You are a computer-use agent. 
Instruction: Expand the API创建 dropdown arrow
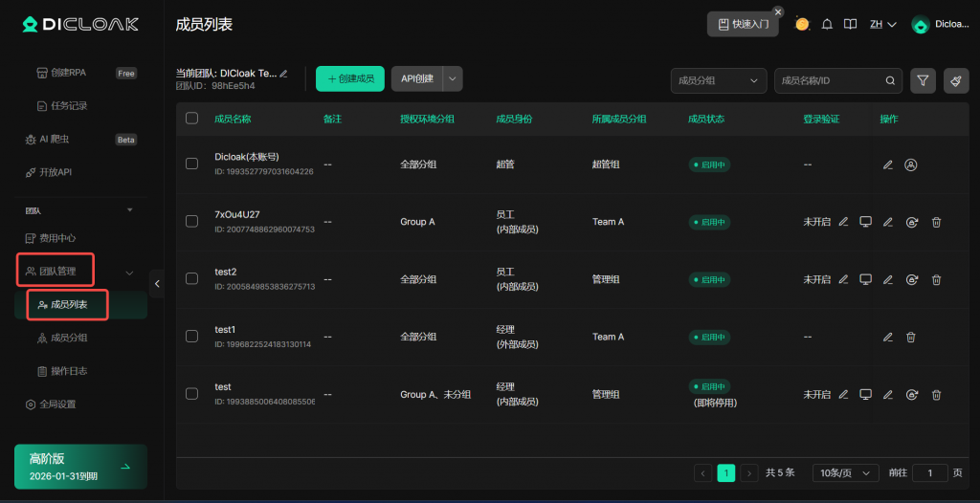tap(453, 79)
